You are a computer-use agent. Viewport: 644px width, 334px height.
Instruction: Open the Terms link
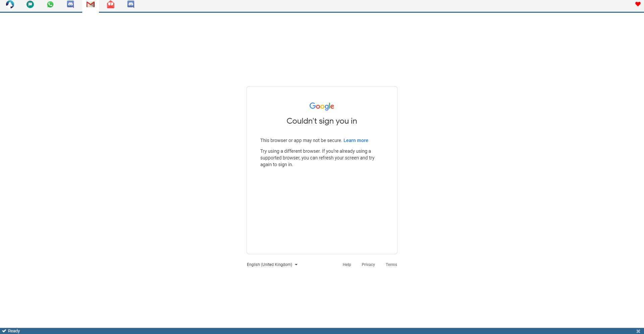click(x=391, y=265)
